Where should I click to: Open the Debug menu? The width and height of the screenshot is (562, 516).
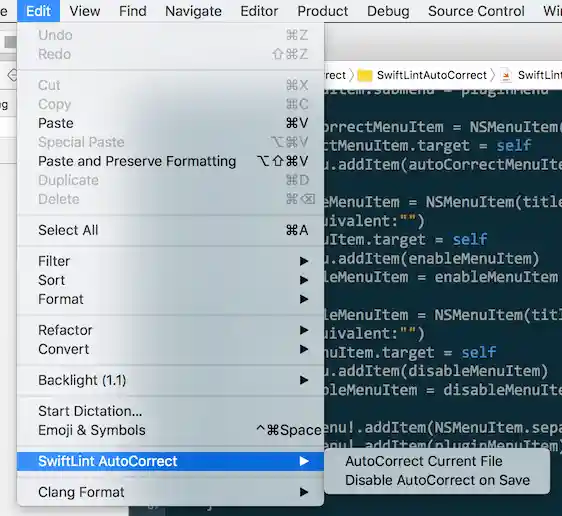click(388, 11)
